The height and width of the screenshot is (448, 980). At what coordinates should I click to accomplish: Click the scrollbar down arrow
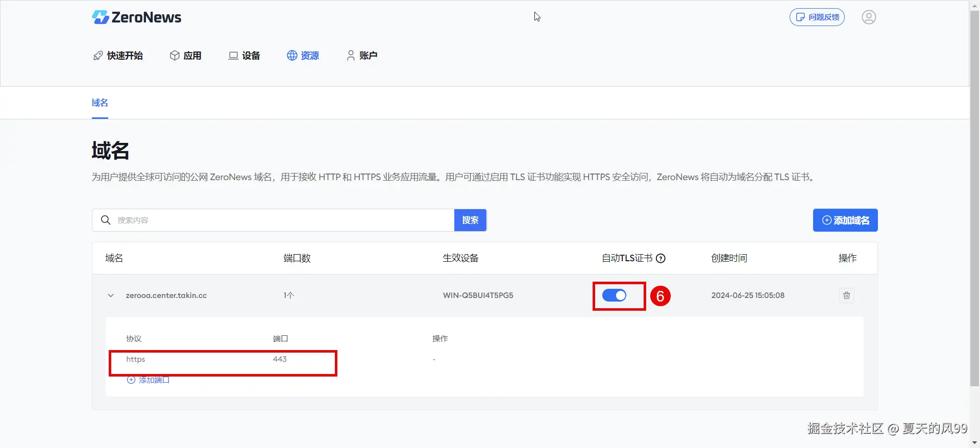point(974,443)
